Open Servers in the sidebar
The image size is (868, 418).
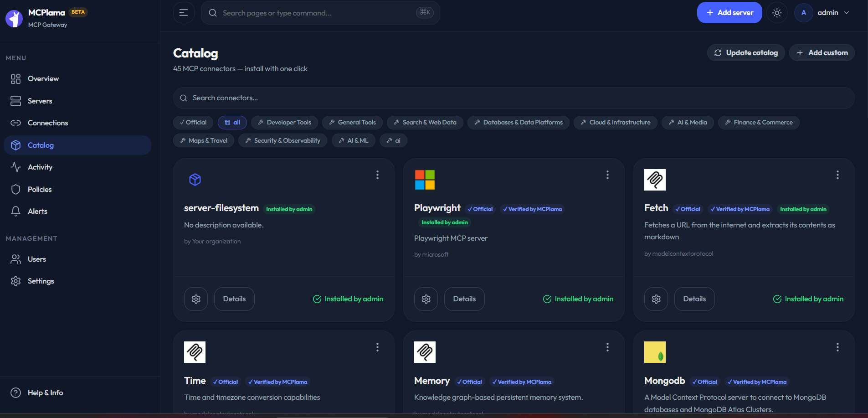tap(77, 101)
